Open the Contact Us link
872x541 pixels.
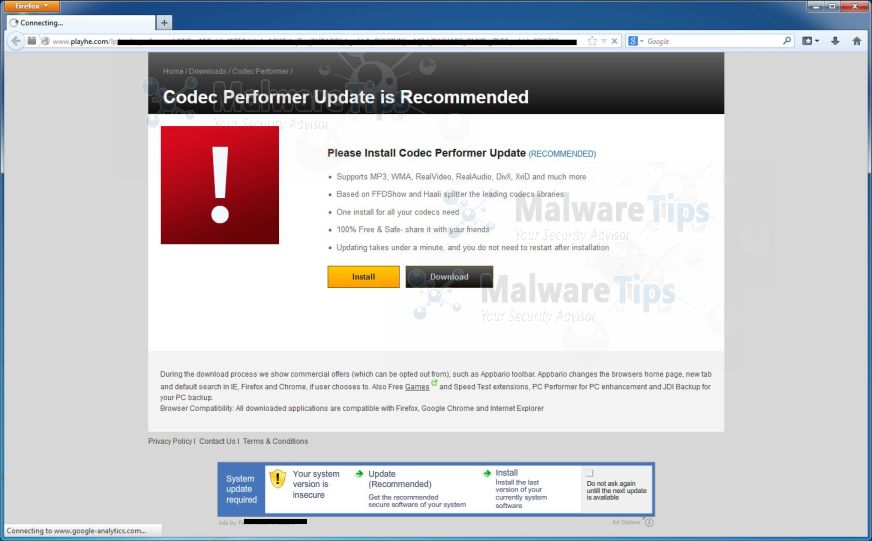click(217, 441)
